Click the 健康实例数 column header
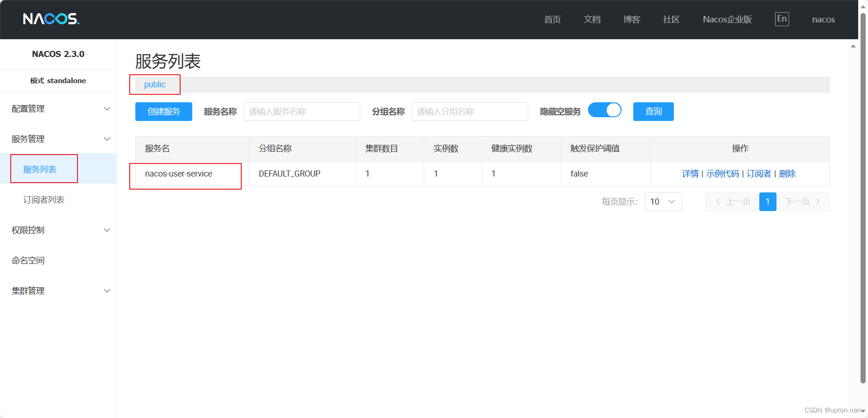868x418 pixels. point(521,149)
